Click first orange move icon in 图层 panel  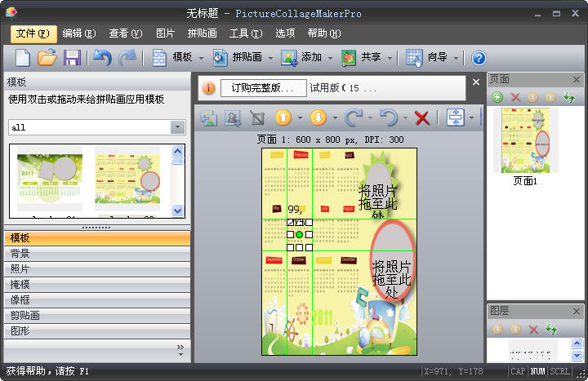(497, 330)
